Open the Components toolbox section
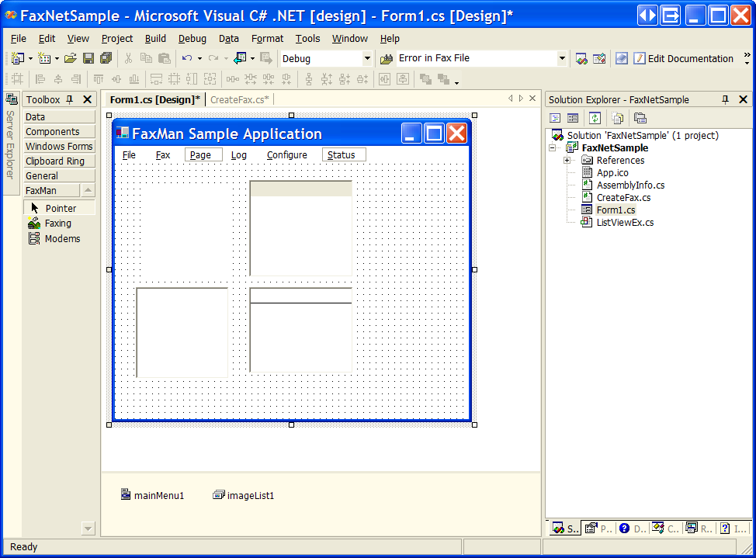The image size is (756, 558). point(59,132)
